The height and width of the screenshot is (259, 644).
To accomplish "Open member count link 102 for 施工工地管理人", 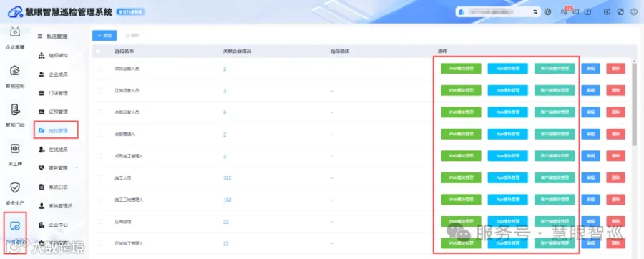I will [x=227, y=200].
